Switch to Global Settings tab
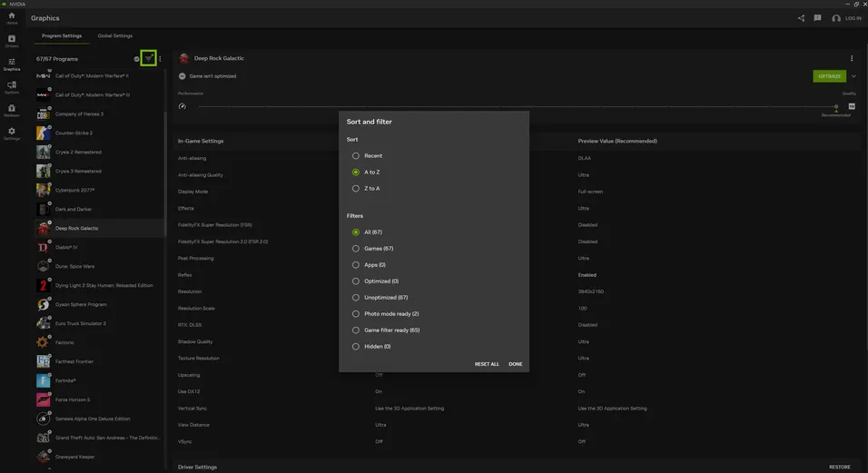The width and height of the screenshot is (868, 473). tap(115, 36)
